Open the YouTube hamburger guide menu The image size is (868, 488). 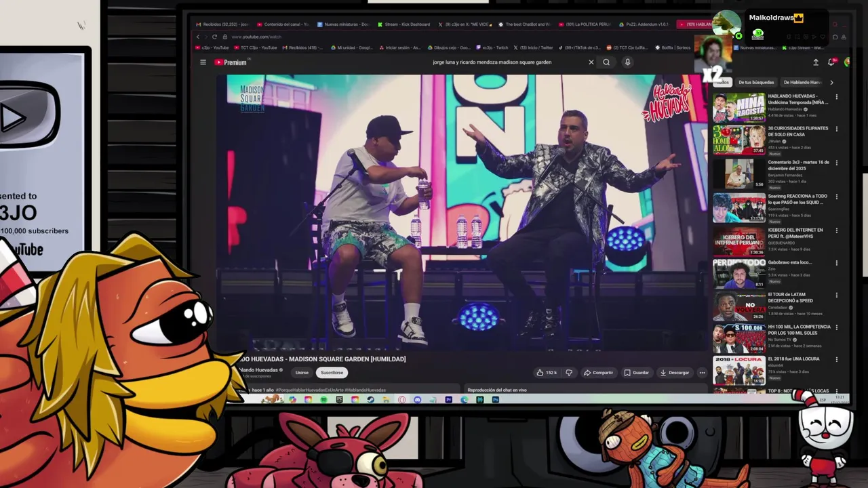point(203,62)
